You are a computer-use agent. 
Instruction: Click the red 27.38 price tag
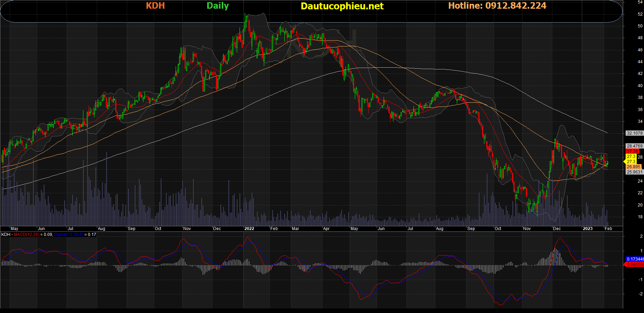[x=632, y=151]
